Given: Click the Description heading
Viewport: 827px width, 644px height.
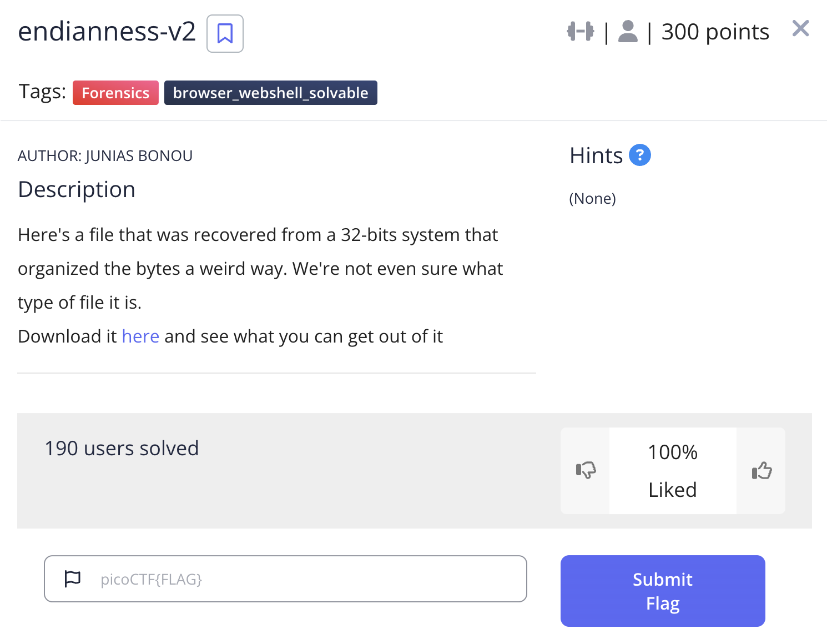Looking at the screenshot, I should pyautogui.click(x=77, y=190).
